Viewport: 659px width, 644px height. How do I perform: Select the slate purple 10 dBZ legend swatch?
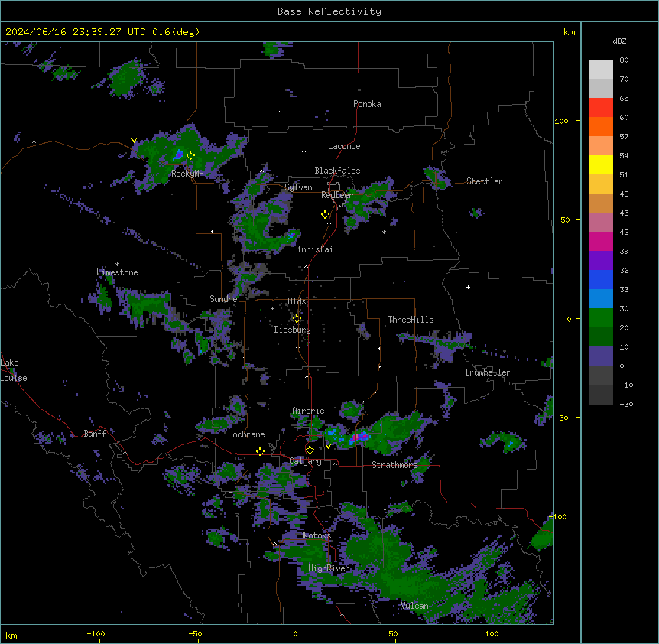coord(601,356)
